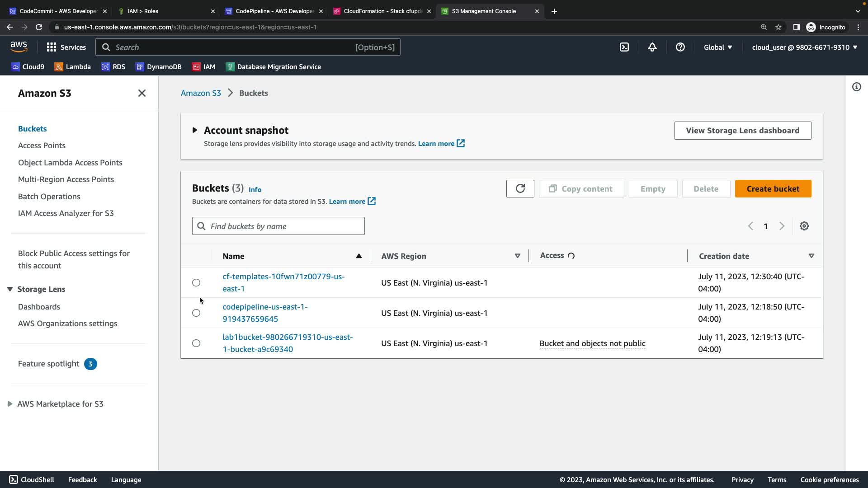This screenshot has width=868, height=488.
Task: Select the codepipeline-us-east-1 bucket radio button
Action: (x=196, y=313)
